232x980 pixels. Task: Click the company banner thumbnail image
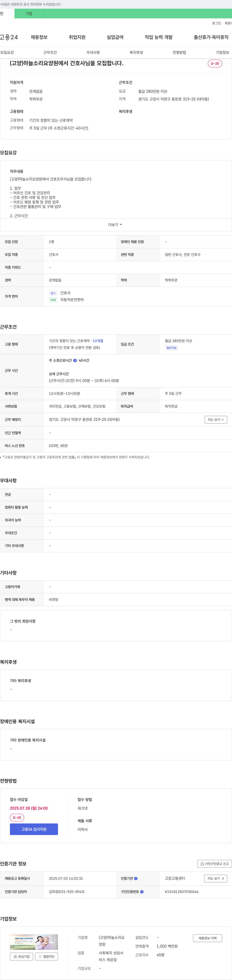34,942
